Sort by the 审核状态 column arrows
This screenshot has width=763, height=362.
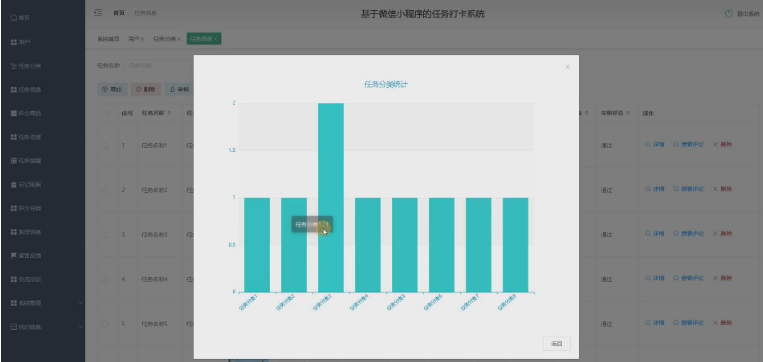tap(628, 113)
